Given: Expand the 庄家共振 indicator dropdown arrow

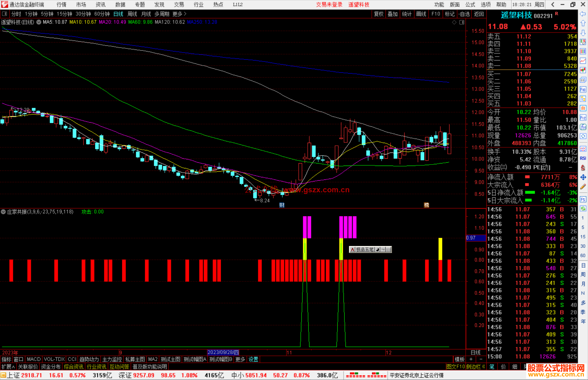Looking at the screenshot, I should [3, 212].
